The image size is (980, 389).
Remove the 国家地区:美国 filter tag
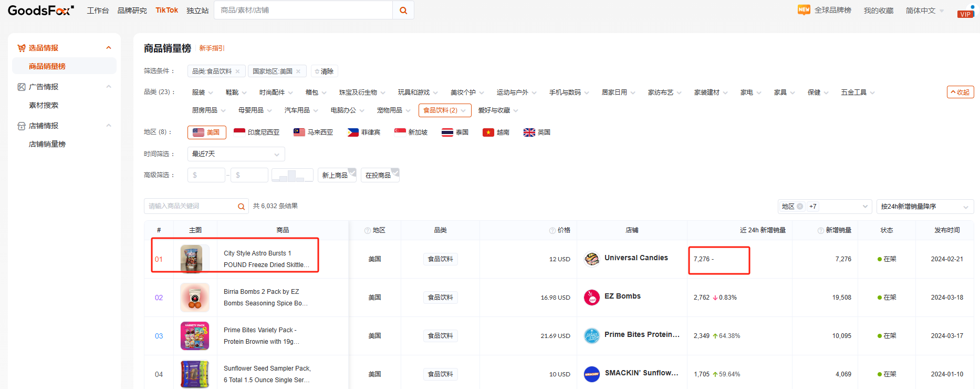(x=298, y=71)
